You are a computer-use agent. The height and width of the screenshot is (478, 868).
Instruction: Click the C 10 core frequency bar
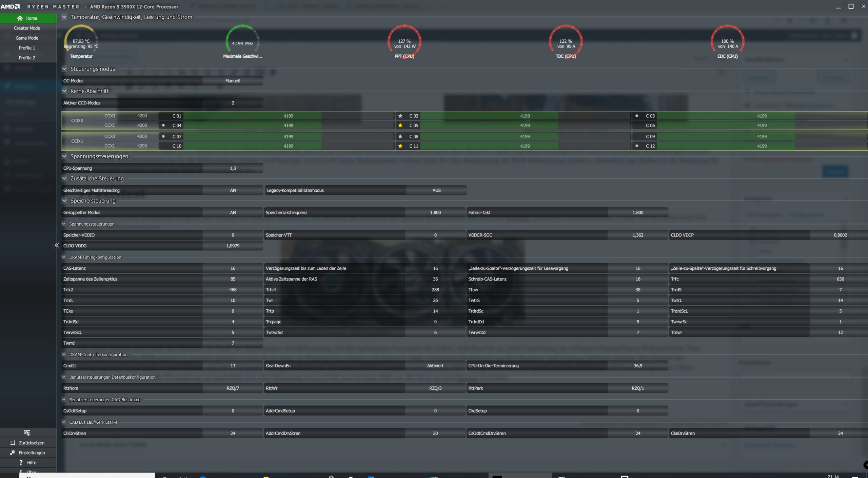coord(289,146)
